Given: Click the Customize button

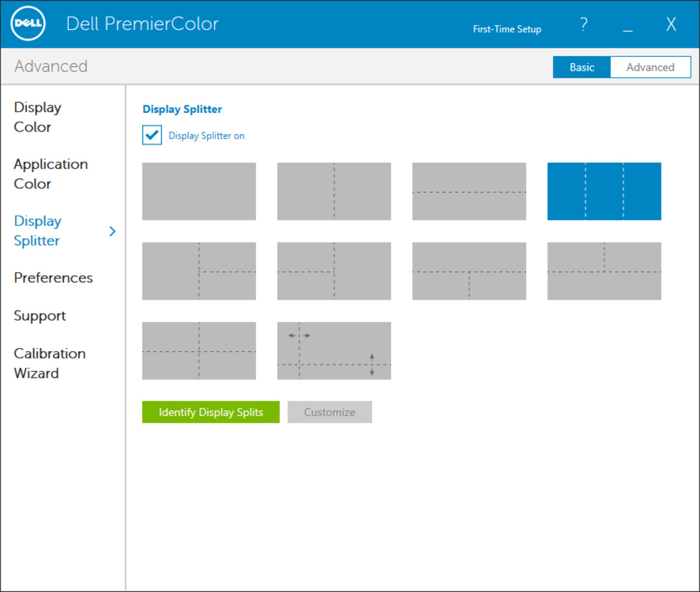Looking at the screenshot, I should [x=330, y=412].
